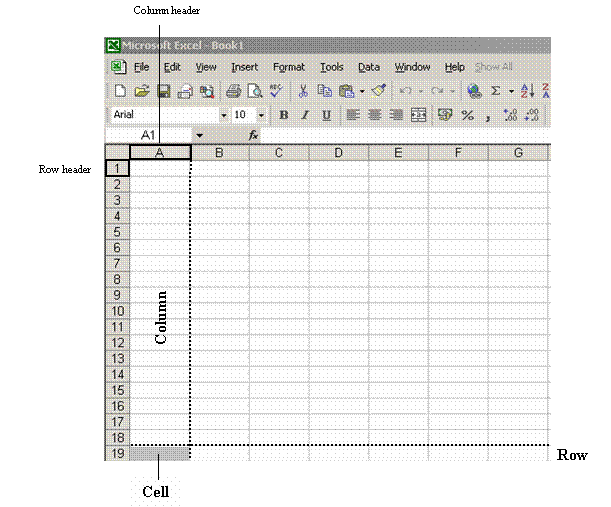Open the View menu

pos(206,67)
